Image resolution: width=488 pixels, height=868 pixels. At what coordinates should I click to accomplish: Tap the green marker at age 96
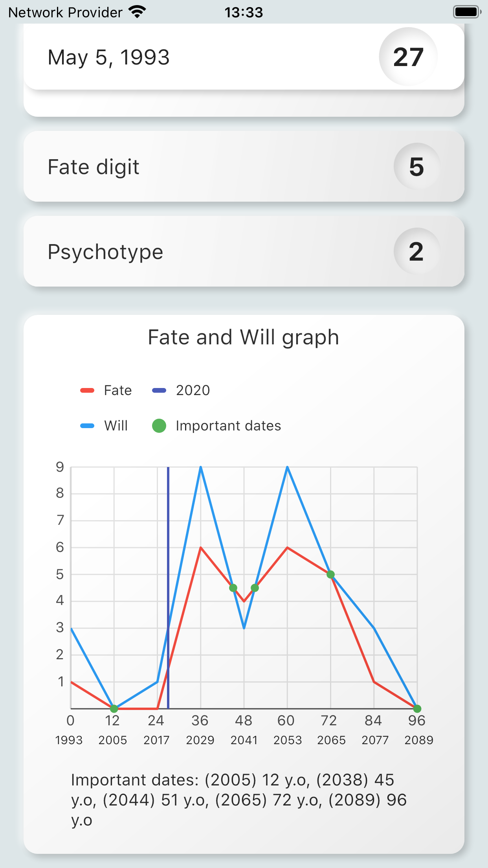[x=417, y=708]
